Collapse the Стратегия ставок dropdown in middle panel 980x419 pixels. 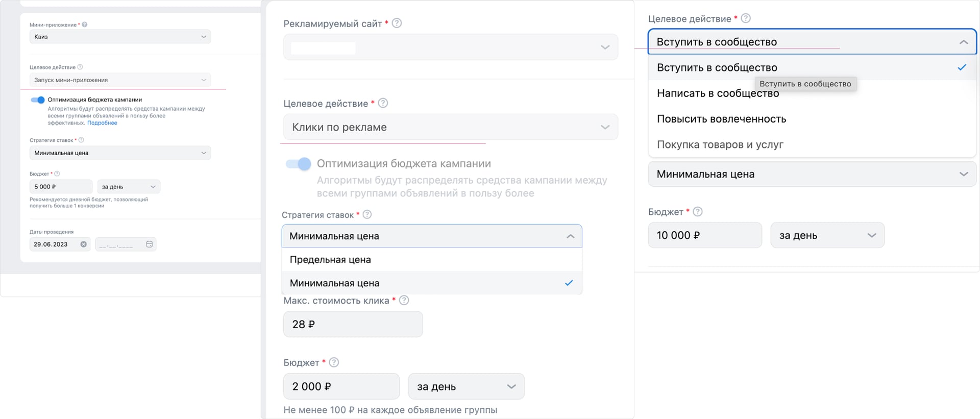[570, 236]
